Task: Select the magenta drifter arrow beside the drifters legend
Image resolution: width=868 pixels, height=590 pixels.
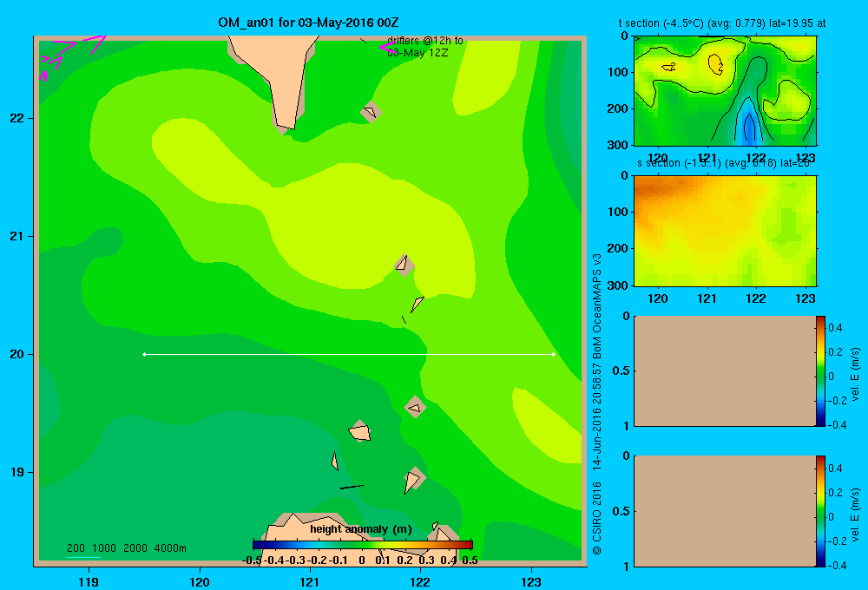Action: pyautogui.click(x=386, y=48)
